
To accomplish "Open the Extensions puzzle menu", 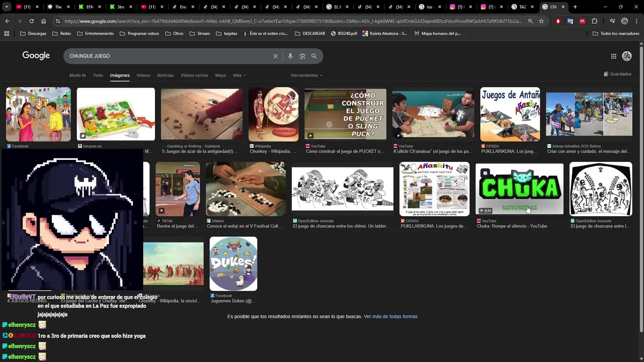I will click(595, 21).
